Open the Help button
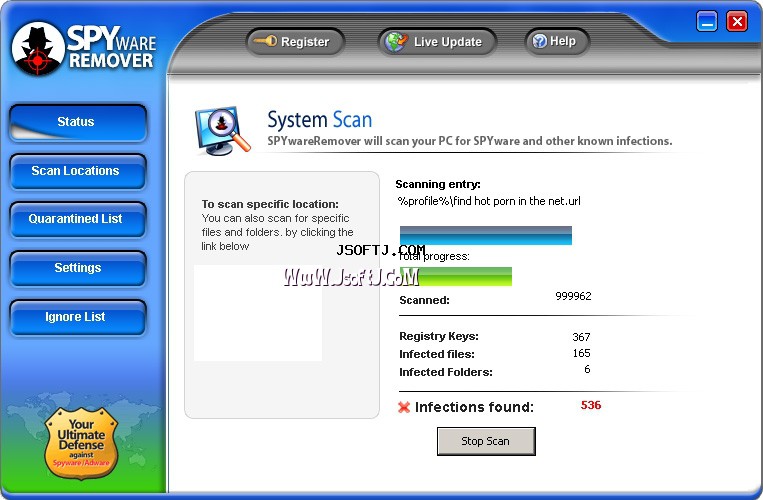 click(557, 41)
